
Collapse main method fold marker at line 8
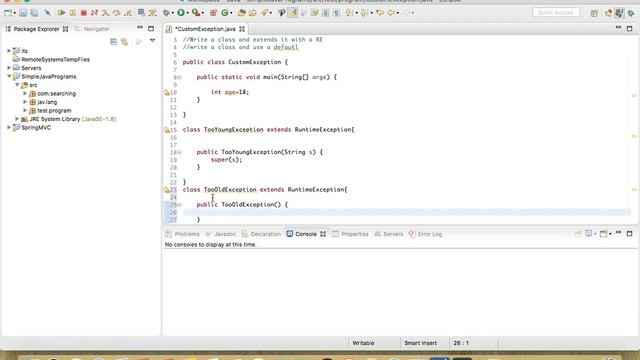(179, 77)
